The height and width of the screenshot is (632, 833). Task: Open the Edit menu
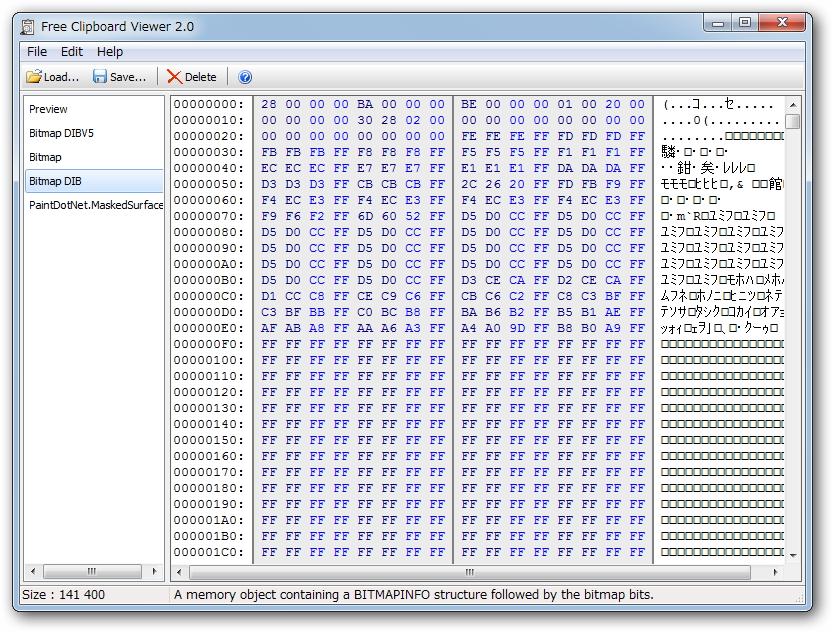72,51
